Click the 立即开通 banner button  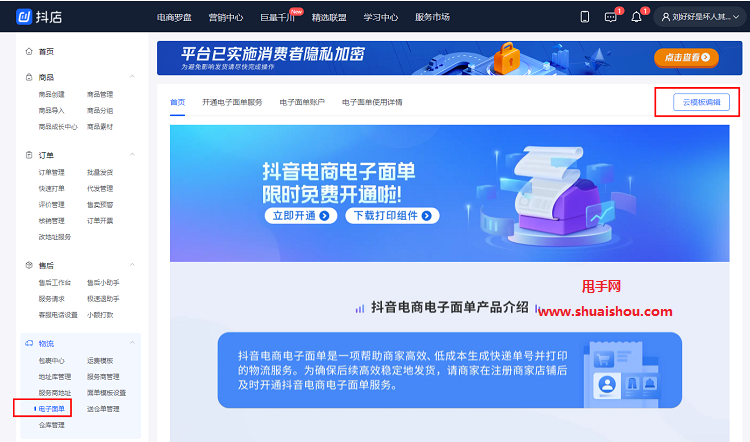pyautogui.click(x=301, y=216)
